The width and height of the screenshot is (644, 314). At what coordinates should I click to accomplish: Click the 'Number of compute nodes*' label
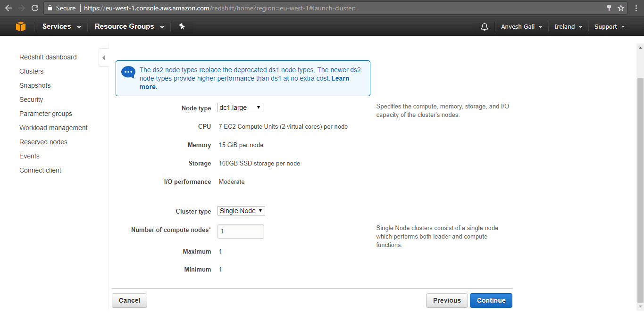(x=171, y=230)
